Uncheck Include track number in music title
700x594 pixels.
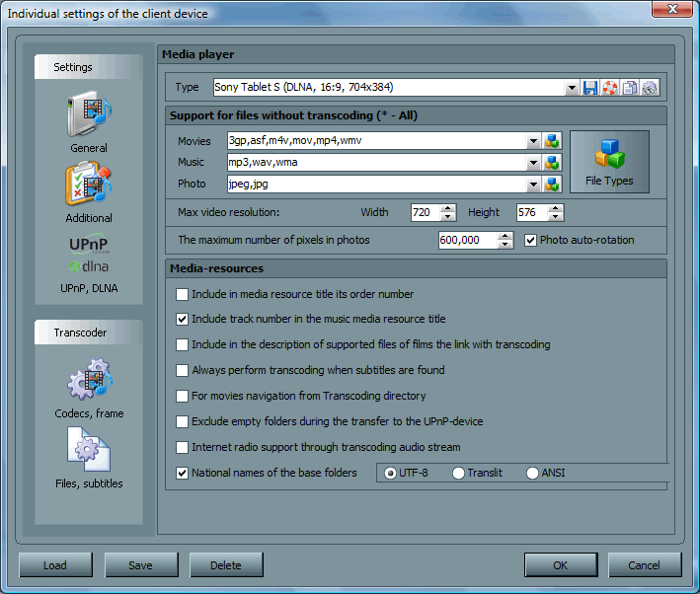[182, 319]
